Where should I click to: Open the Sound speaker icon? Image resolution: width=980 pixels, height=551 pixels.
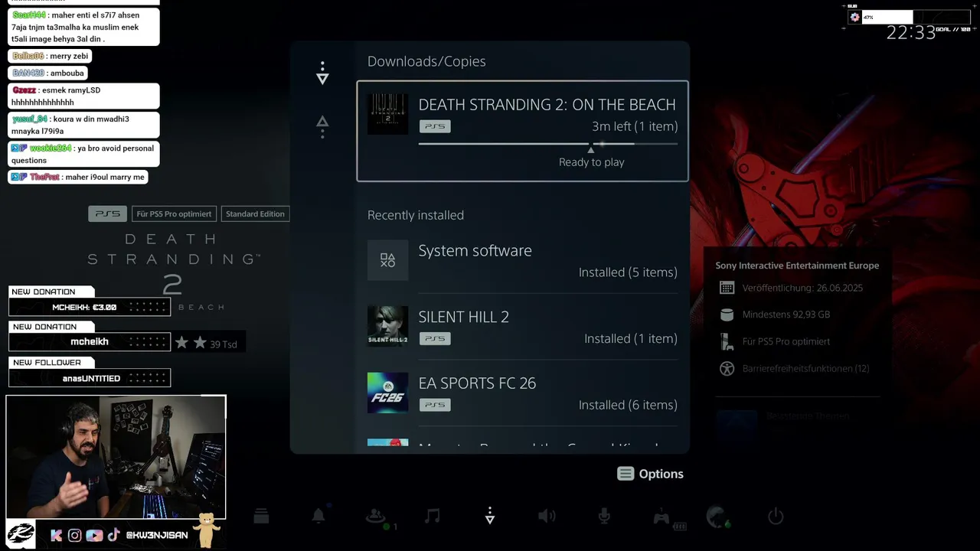click(547, 517)
